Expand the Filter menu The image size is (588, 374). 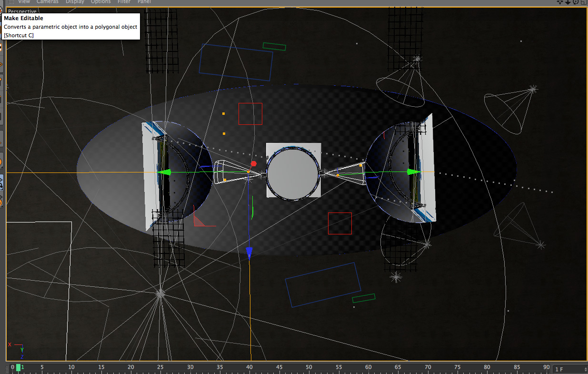124,2
